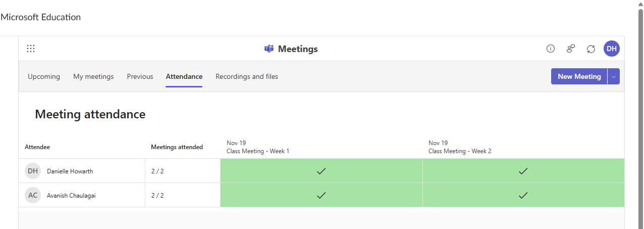
Task: Go to Recordings and files tab
Action: [247, 76]
